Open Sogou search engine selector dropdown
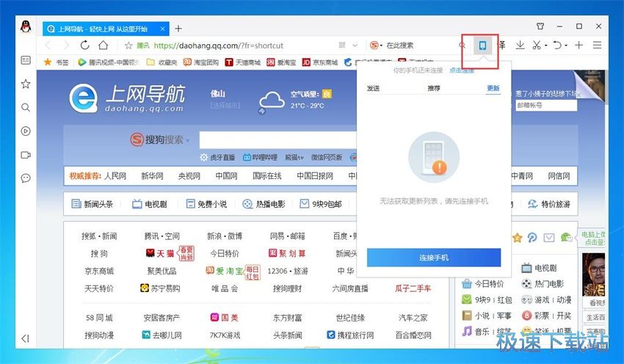The width and height of the screenshot is (624, 364). (376, 45)
